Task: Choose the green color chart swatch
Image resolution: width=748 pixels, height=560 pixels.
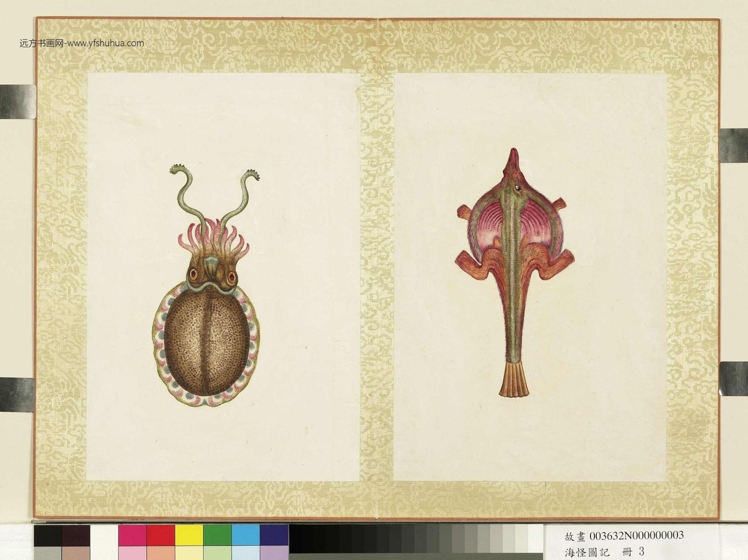Action: coord(217,535)
